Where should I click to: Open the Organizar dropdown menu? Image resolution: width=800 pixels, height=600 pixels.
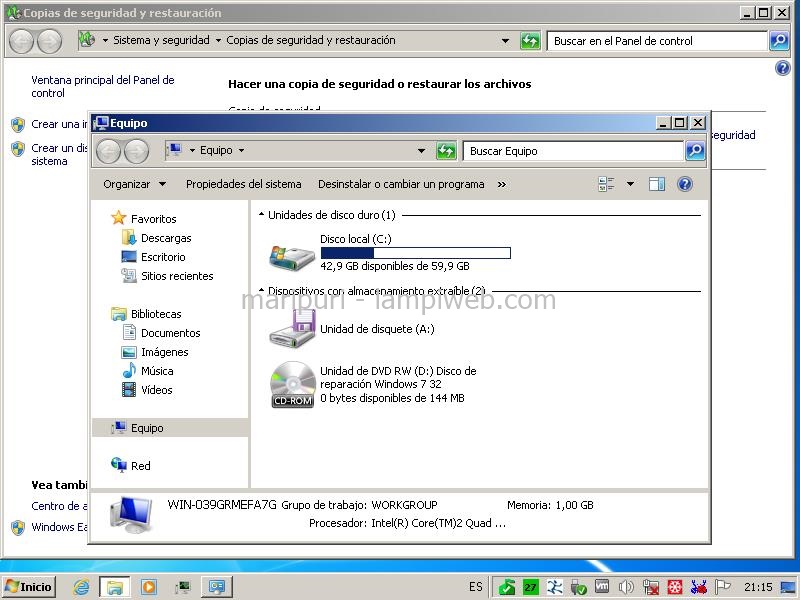click(x=134, y=184)
